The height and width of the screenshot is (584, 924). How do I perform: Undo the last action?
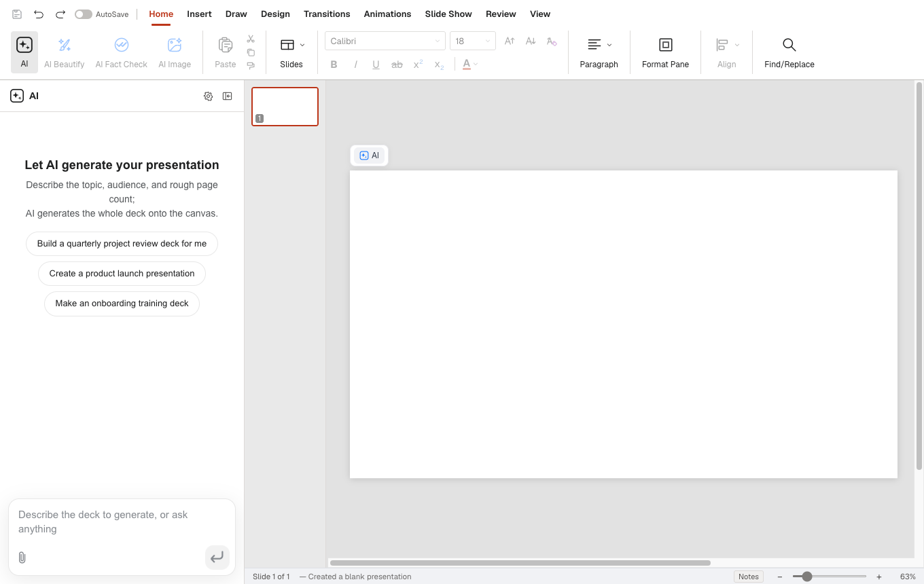click(39, 14)
